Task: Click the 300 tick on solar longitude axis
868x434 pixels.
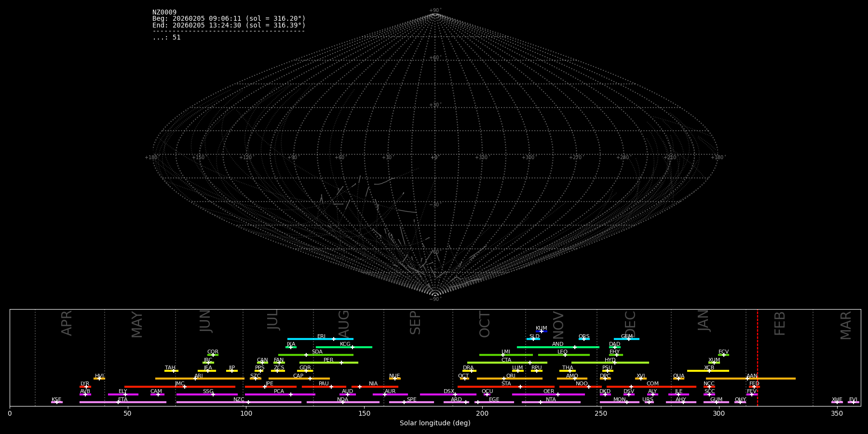Action: [719, 413]
